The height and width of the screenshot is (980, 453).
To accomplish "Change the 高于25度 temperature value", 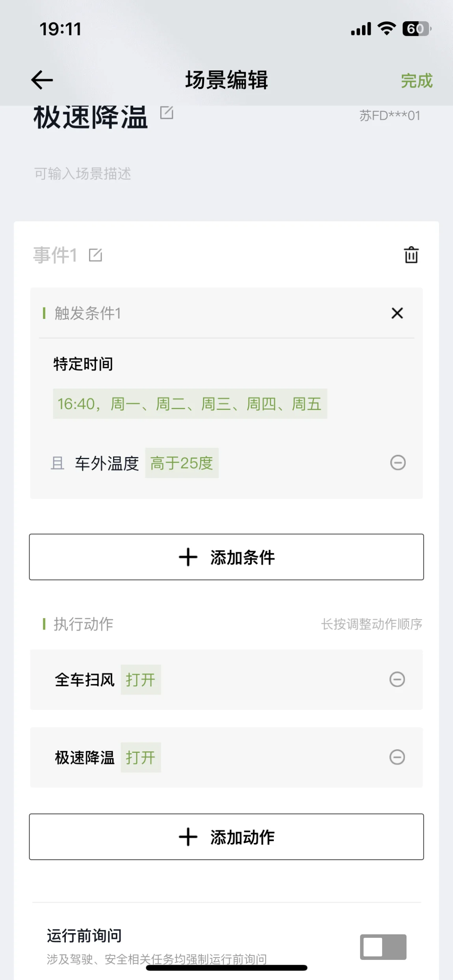I will (x=182, y=463).
